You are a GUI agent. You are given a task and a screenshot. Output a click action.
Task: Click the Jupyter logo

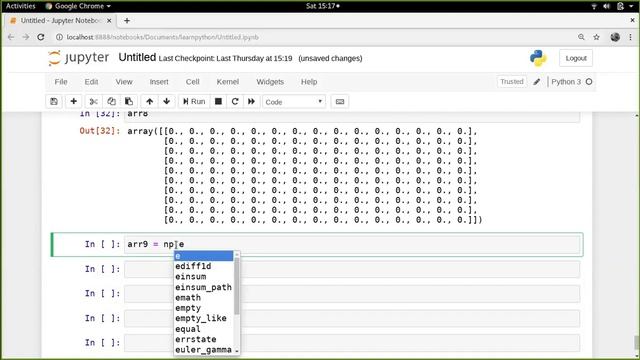(x=78, y=58)
